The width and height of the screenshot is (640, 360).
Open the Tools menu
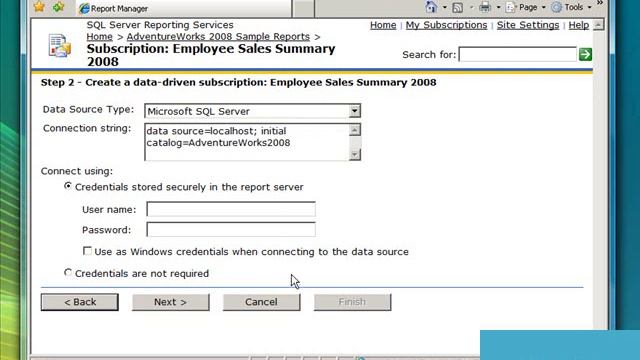point(571,7)
